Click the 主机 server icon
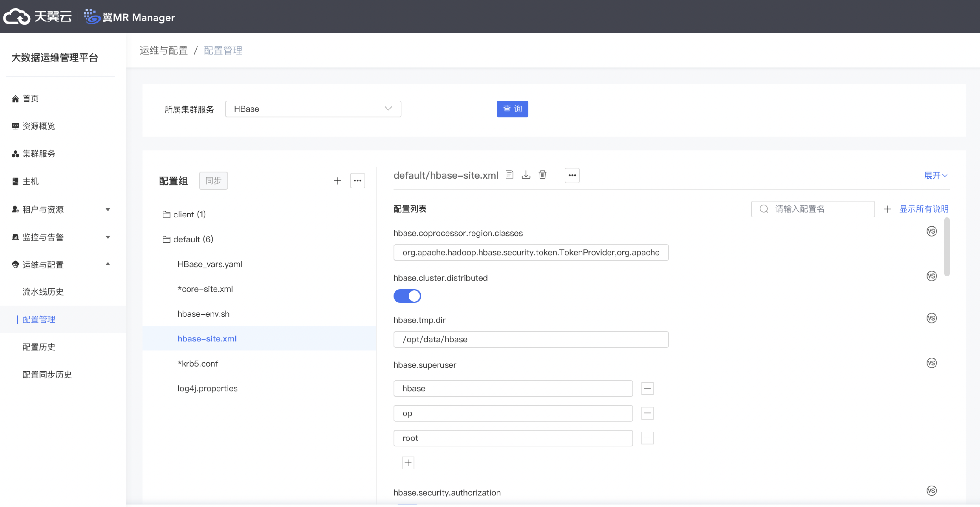Screen dimensions: 980x507 click(15, 181)
